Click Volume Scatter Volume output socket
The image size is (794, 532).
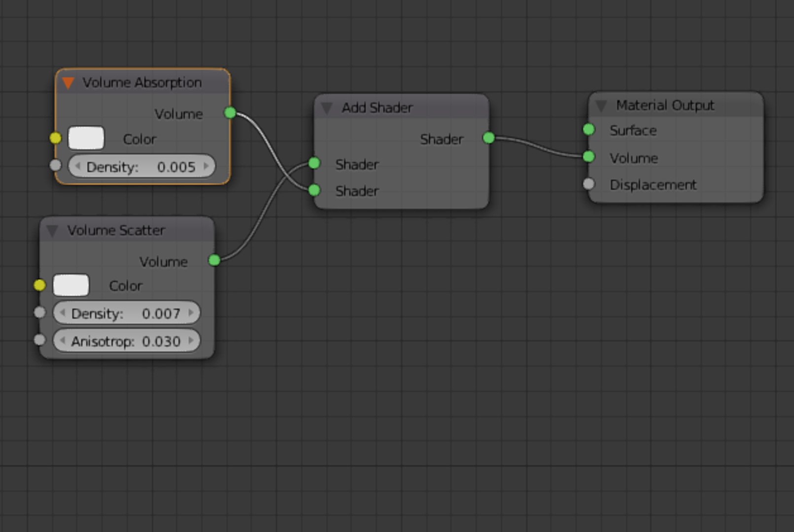[x=214, y=260]
